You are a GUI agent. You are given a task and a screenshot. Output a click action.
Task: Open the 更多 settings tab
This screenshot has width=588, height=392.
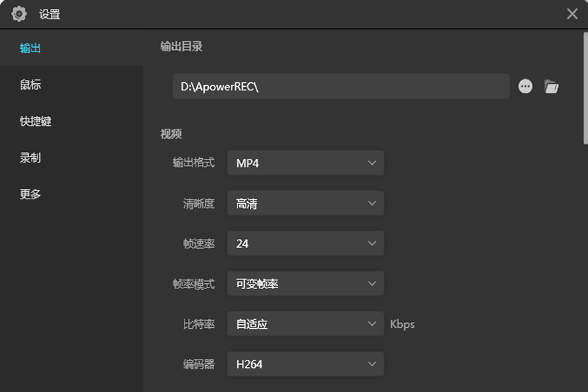click(x=31, y=194)
